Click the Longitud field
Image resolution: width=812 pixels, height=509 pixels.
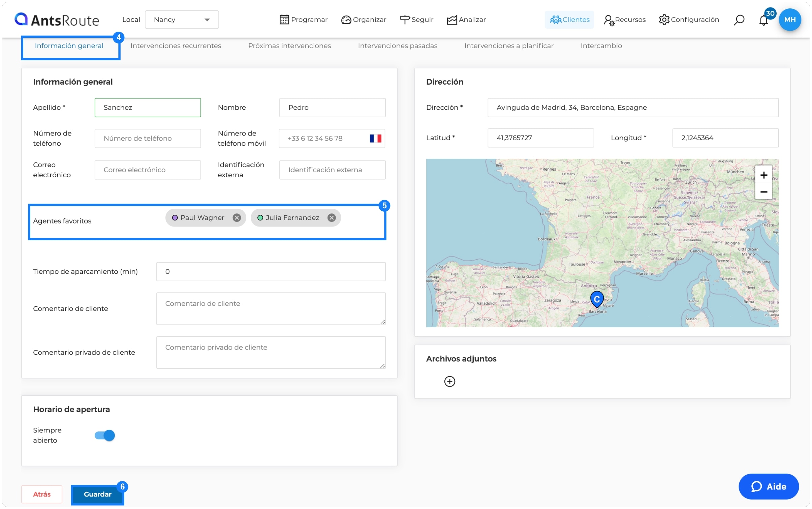725,138
